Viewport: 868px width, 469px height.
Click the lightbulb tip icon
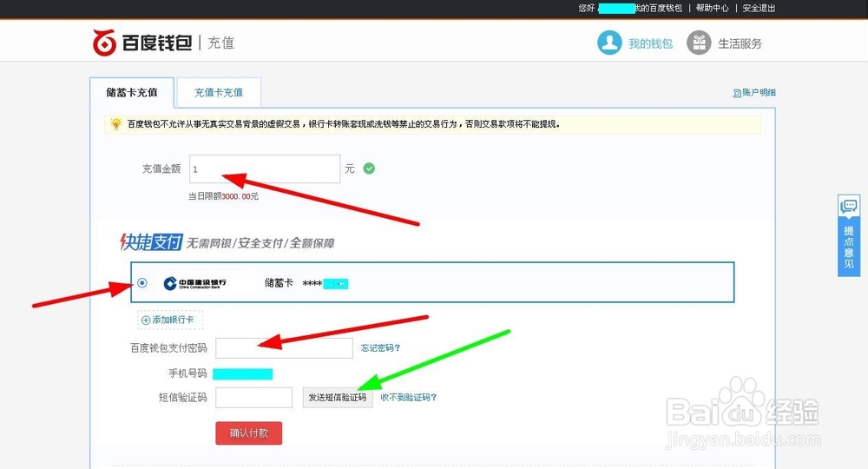115,123
